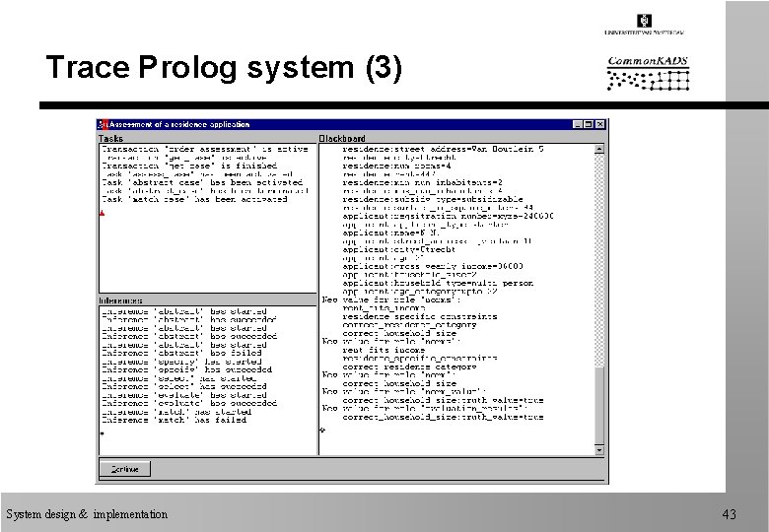The width and height of the screenshot is (769, 532).
Task: Select blackboard line applicant:registration number
Action: [449, 216]
